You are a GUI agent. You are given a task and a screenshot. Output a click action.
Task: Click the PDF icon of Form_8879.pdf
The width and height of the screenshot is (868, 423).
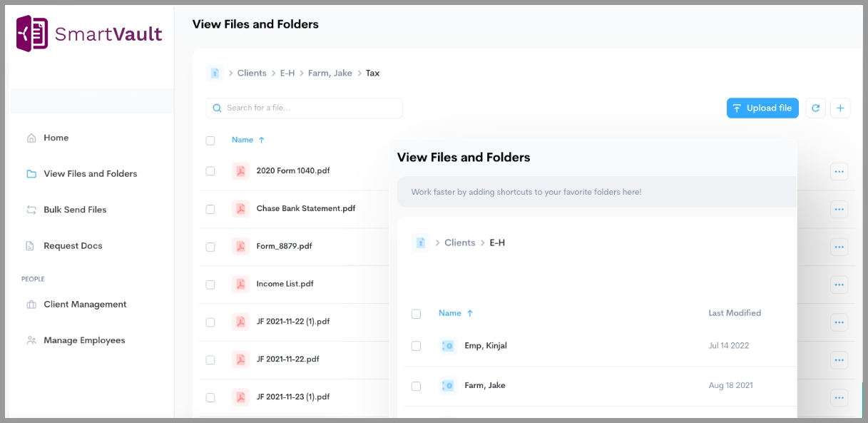pos(240,246)
